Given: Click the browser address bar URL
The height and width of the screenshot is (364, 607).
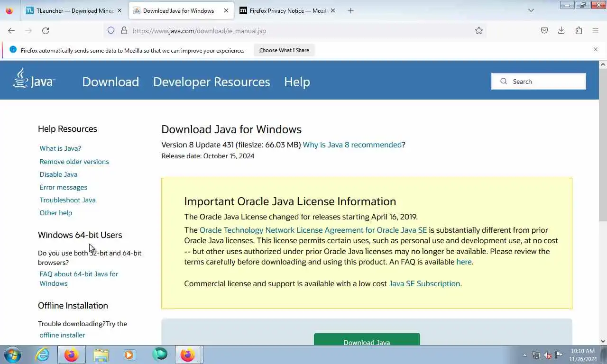Looking at the screenshot, I should (199, 31).
